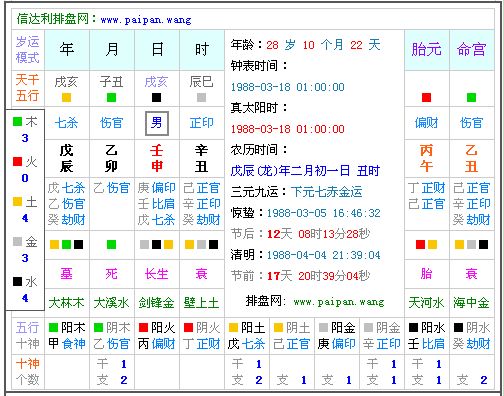Select the 岁运模式 mode cell
This screenshot has width=504, height=396.
click(x=28, y=50)
